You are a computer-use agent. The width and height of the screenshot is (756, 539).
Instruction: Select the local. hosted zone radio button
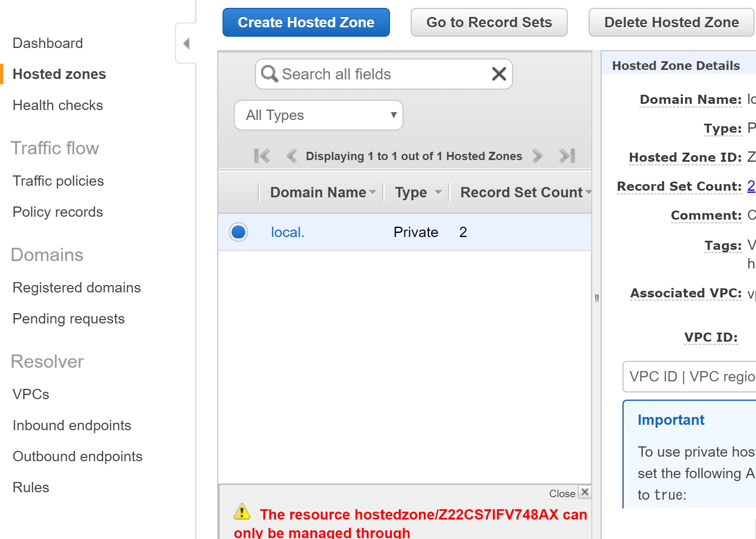click(238, 232)
